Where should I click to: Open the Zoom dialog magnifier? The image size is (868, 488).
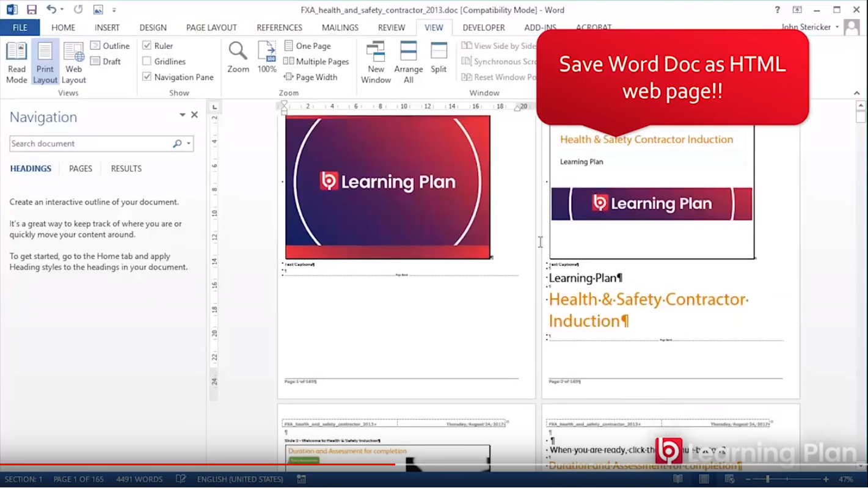pos(238,58)
